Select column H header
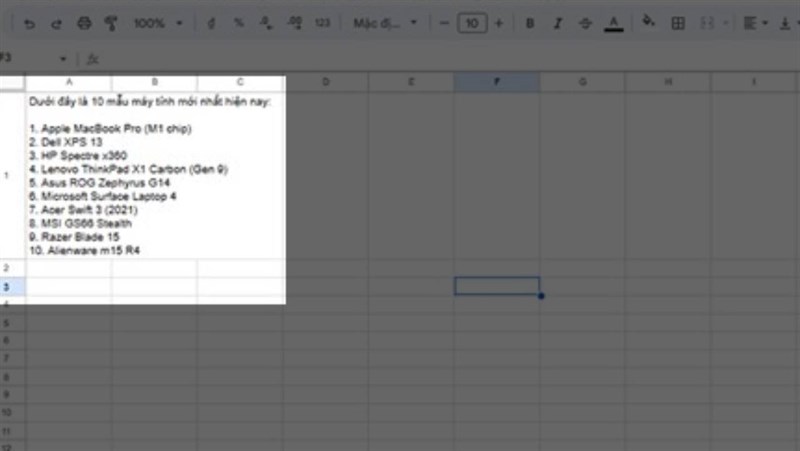Screen dimensions: 800x451 [668, 82]
